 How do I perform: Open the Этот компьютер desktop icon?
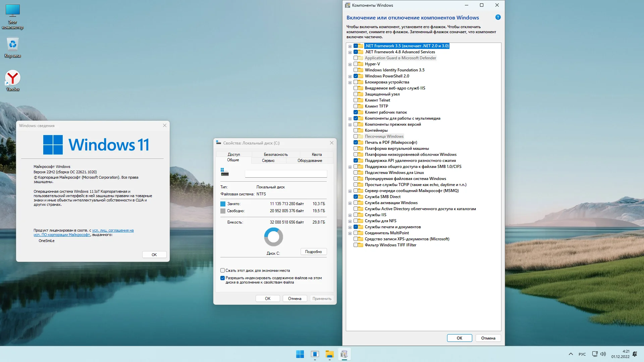click(13, 12)
